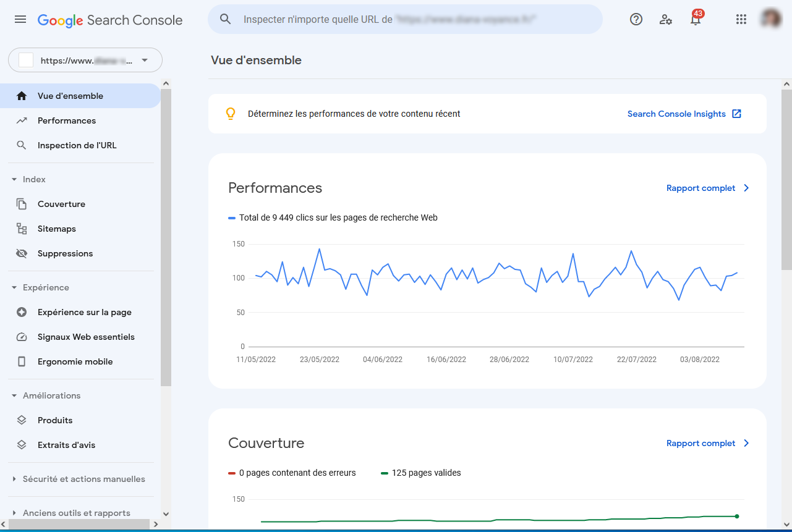Click the home icon beside Vue d'ensemble
This screenshot has width=792, height=532.
click(22, 96)
